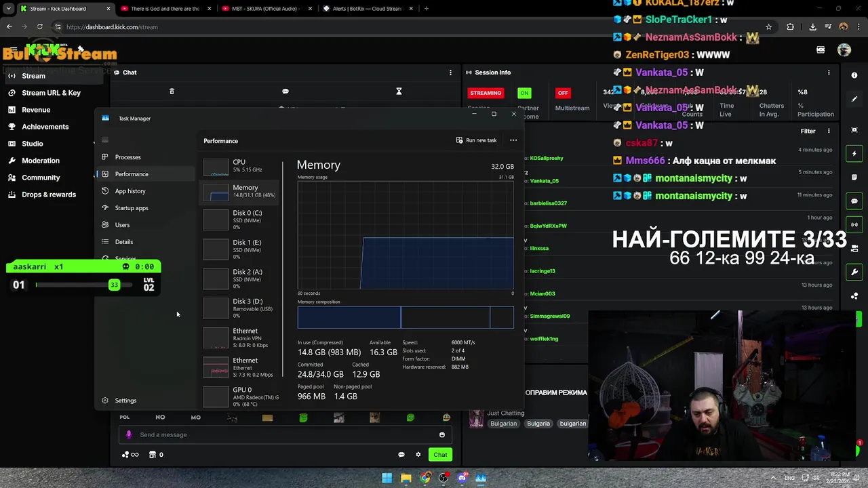Toggle lightning bolt panel icon
Viewport: 868px width, 488px height.
(x=854, y=154)
